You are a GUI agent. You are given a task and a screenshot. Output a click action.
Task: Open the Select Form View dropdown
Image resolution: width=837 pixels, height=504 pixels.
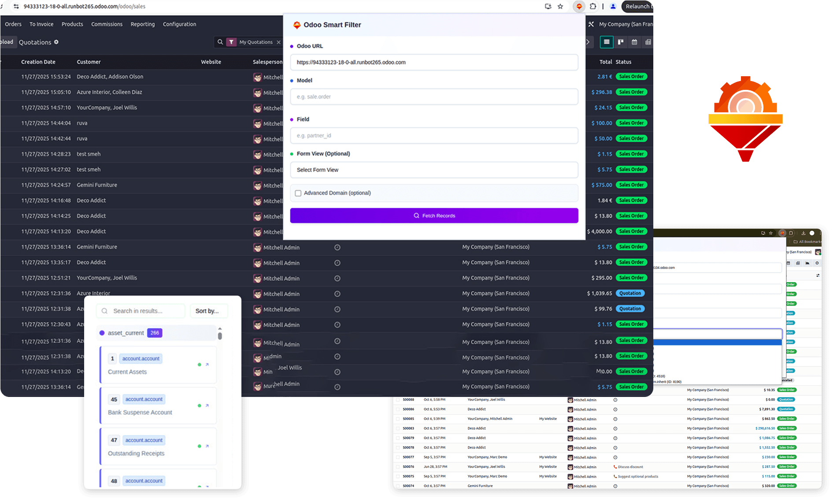tap(433, 170)
